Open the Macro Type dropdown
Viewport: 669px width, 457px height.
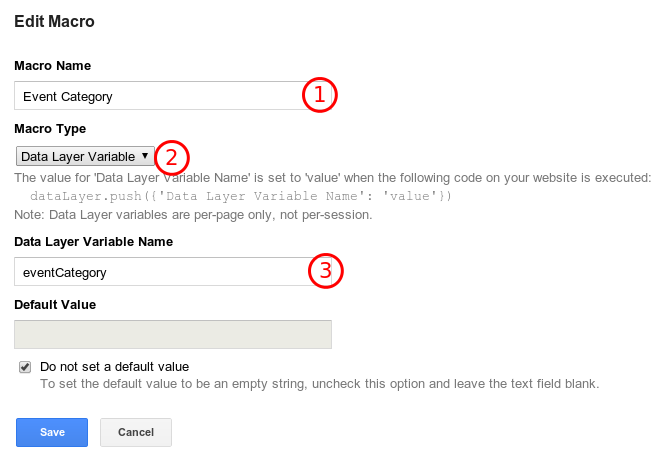tap(85, 156)
